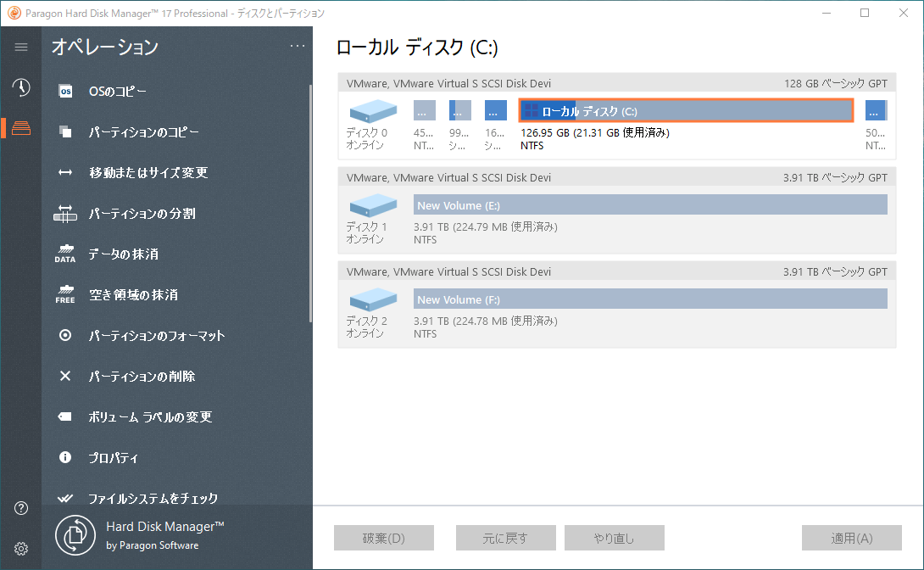
Task: Click the properties info icon
Action: (65, 457)
